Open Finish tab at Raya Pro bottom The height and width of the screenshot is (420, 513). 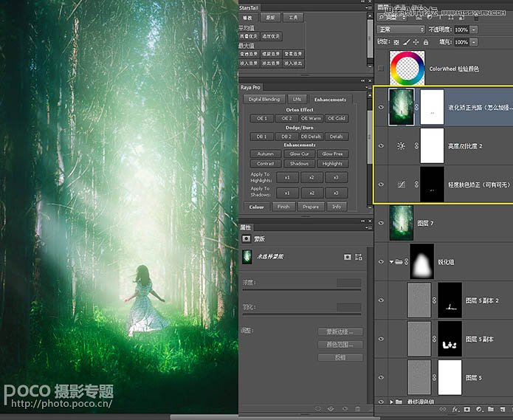point(283,207)
